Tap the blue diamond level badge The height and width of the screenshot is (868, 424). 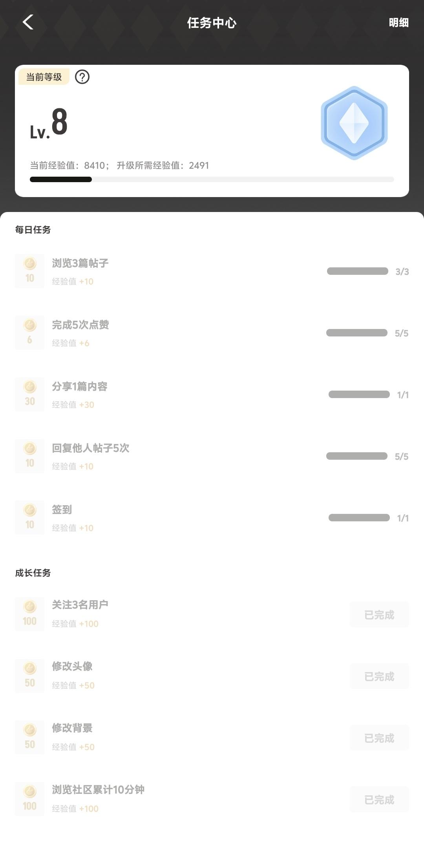click(354, 123)
